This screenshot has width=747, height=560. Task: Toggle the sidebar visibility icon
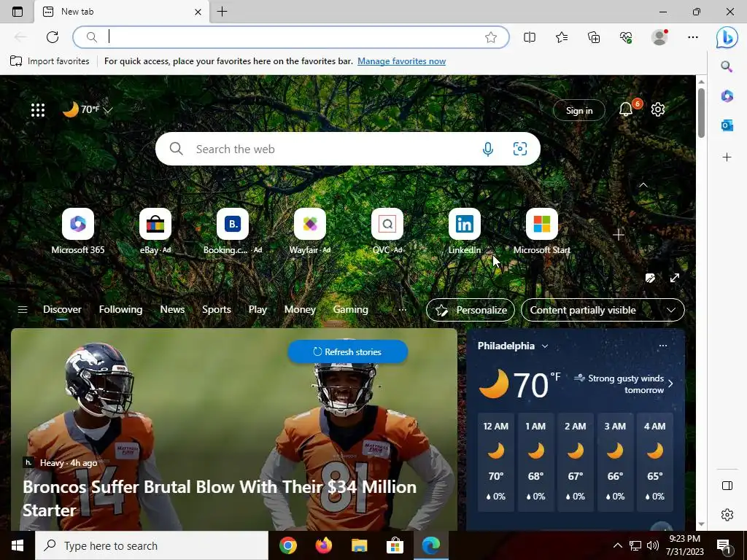click(727, 486)
